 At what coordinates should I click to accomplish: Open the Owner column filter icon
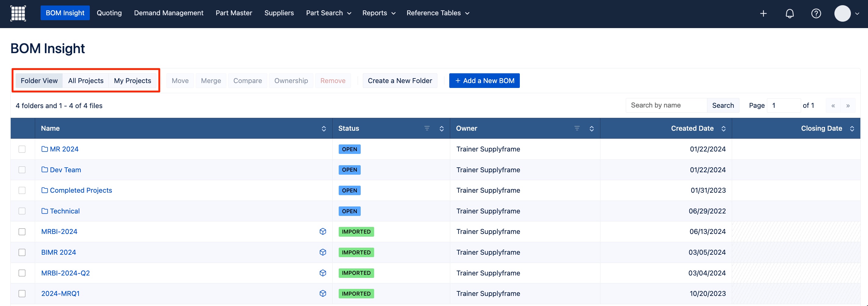pyautogui.click(x=577, y=128)
